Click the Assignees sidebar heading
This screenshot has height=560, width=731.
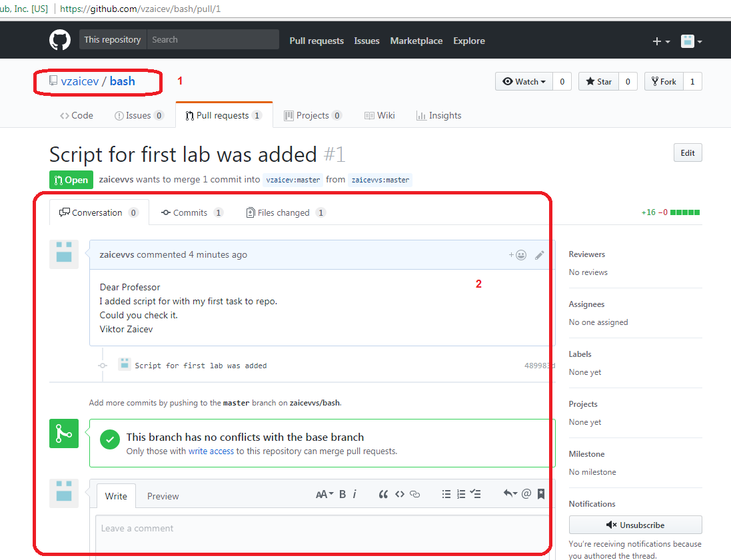(586, 304)
